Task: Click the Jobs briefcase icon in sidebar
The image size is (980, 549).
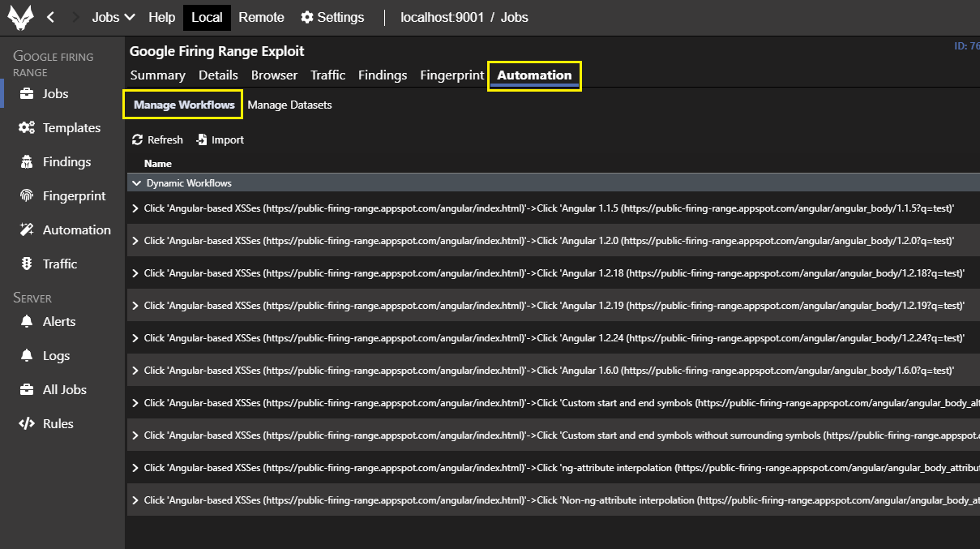Action: tap(27, 94)
